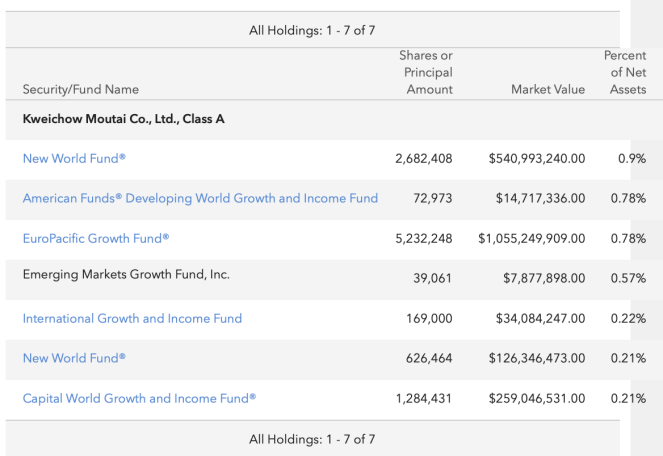
Task: Click the $34,084,247.00 market value cell
Action: tap(540, 318)
